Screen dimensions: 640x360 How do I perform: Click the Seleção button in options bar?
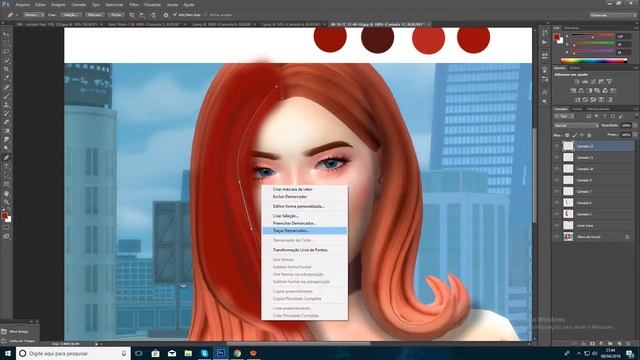pyautogui.click(x=71, y=15)
